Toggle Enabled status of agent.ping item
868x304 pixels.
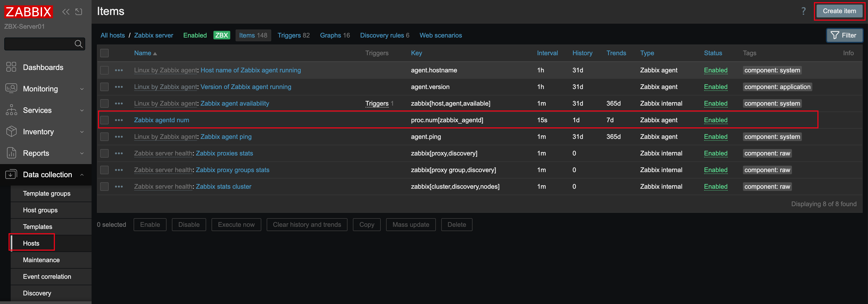pyautogui.click(x=715, y=137)
